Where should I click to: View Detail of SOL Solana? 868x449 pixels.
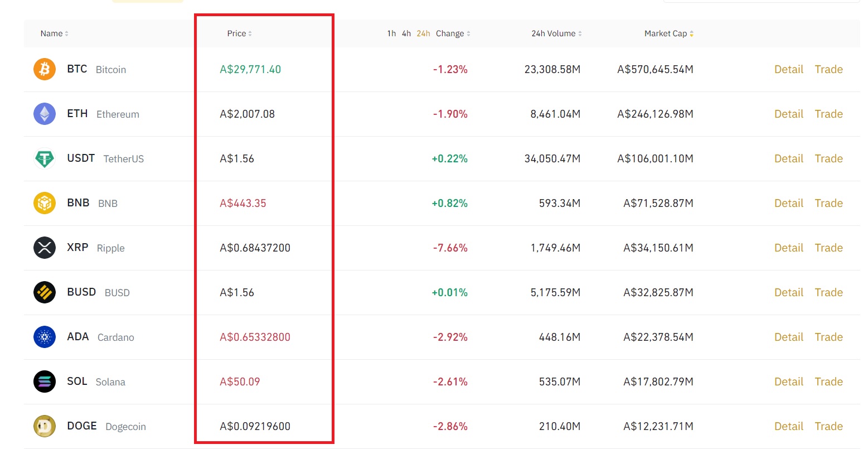789,382
